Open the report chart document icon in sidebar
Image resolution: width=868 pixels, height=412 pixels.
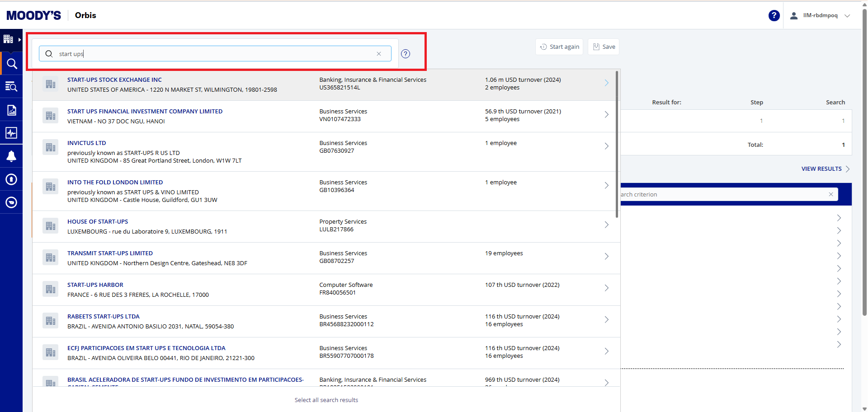click(11, 110)
